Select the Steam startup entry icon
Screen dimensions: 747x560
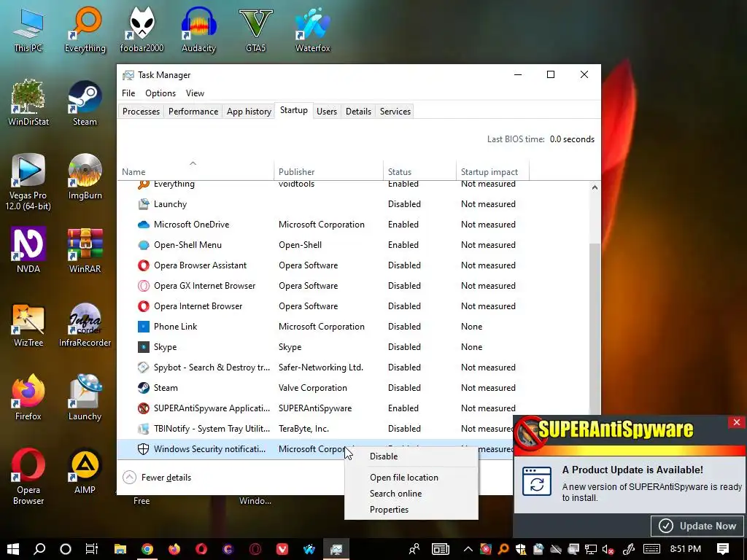pos(144,388)
